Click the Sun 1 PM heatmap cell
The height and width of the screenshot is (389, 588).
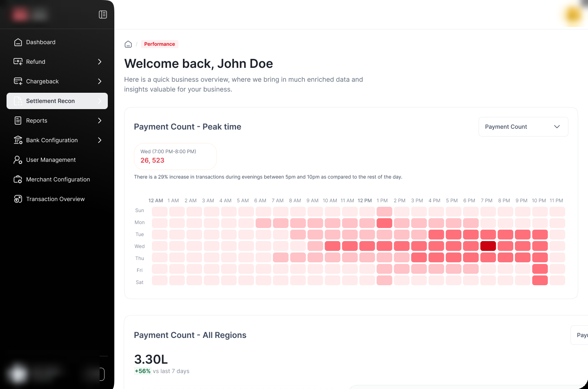384,212
